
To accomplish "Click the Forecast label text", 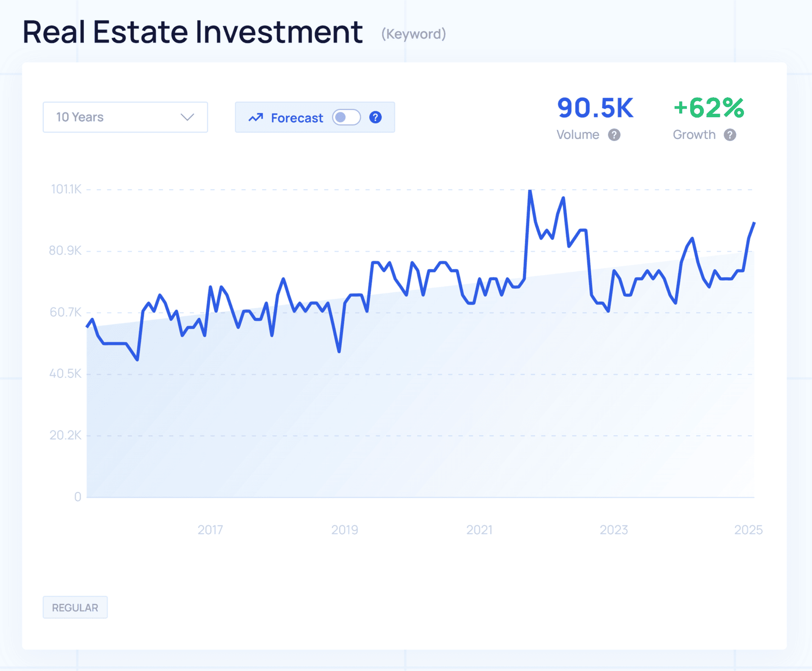I will click(297, 118).
